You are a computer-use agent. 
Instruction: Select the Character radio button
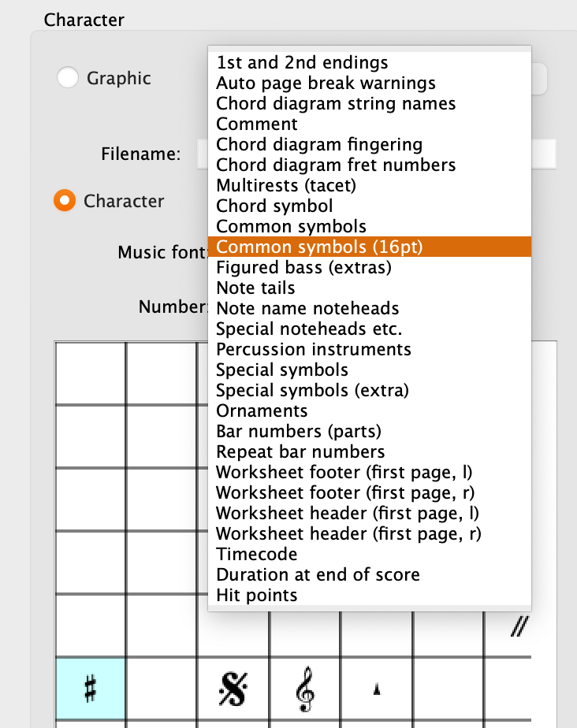(65, 201)
